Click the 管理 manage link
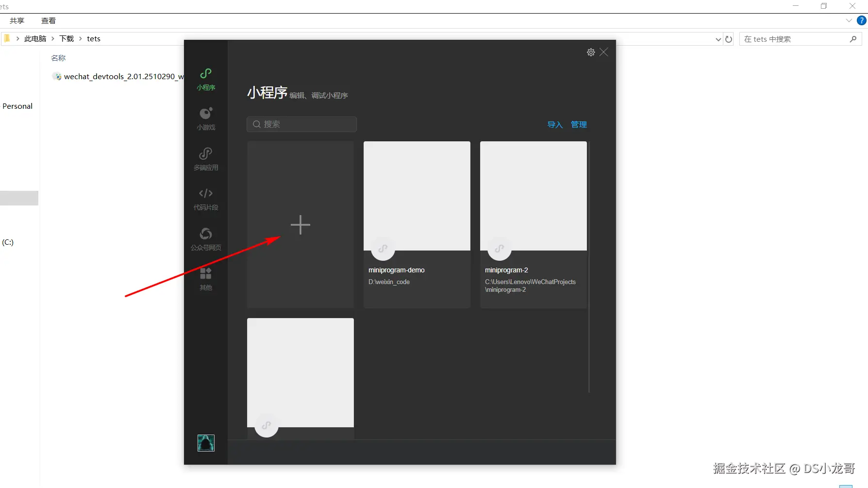The height and width of the screenshot is (488, 868). [x=579, y=125]
